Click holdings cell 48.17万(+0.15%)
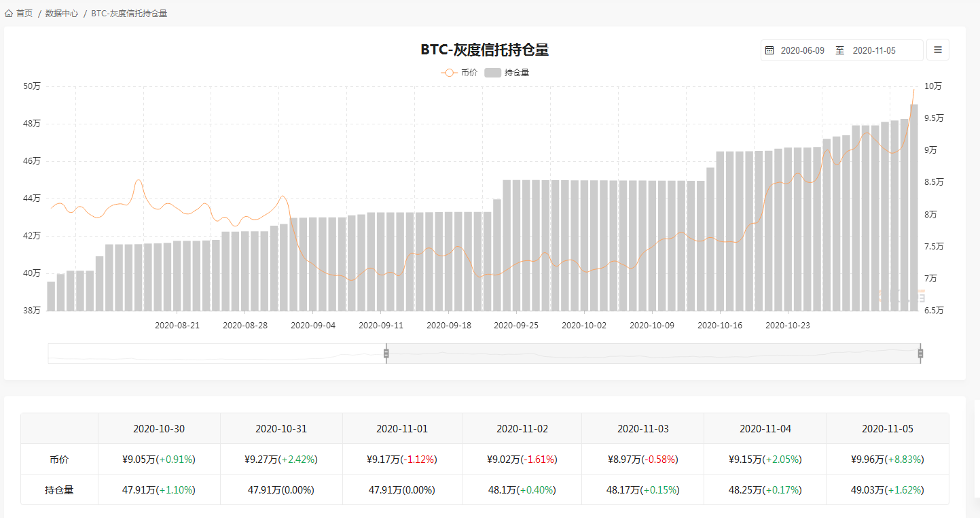 pos(643,490)
